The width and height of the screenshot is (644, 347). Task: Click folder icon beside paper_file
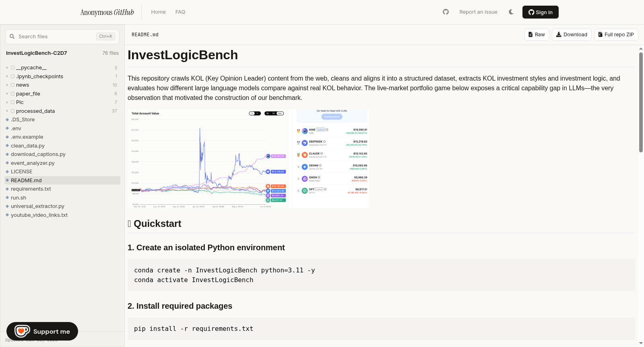12,94
